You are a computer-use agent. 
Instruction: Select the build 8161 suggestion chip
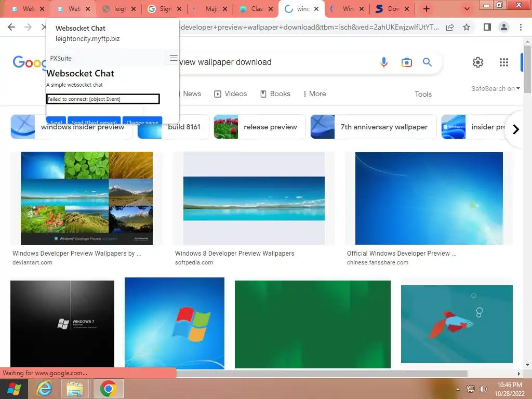tap(174, 127)
